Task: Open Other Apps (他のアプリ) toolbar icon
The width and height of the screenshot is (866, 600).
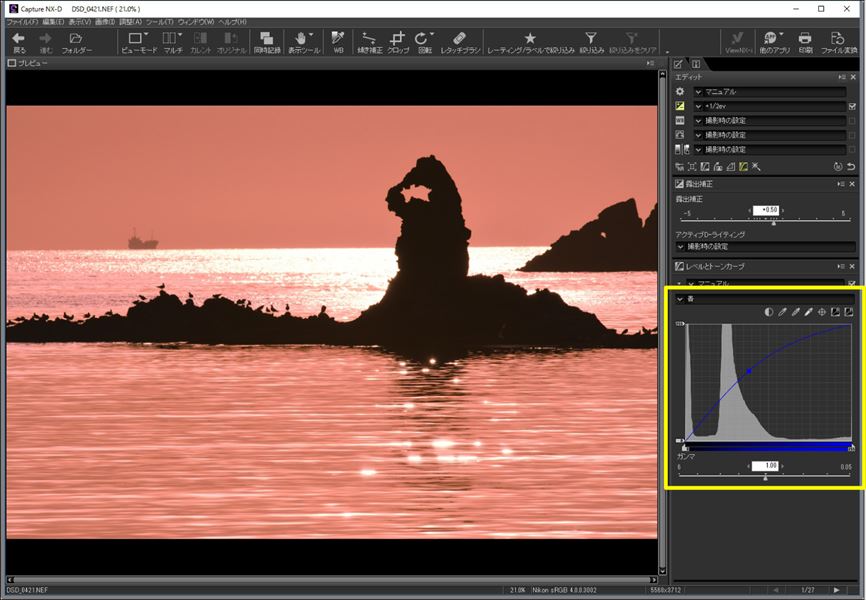Action: 772,38
